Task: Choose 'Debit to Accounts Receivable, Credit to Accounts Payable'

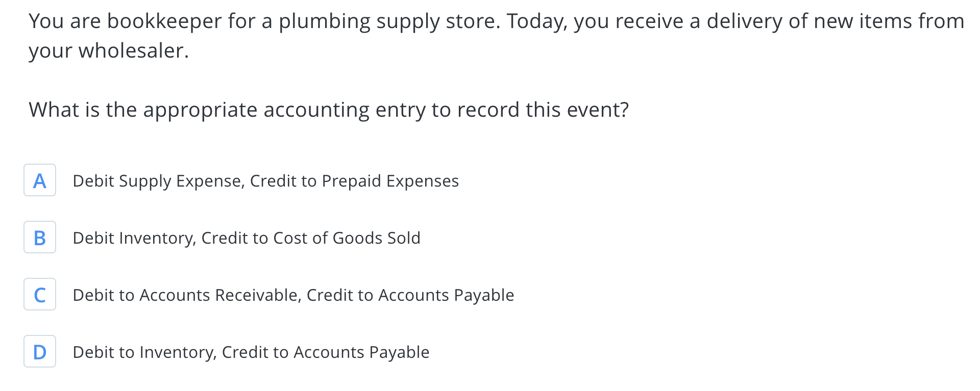Action: [293, 295]
